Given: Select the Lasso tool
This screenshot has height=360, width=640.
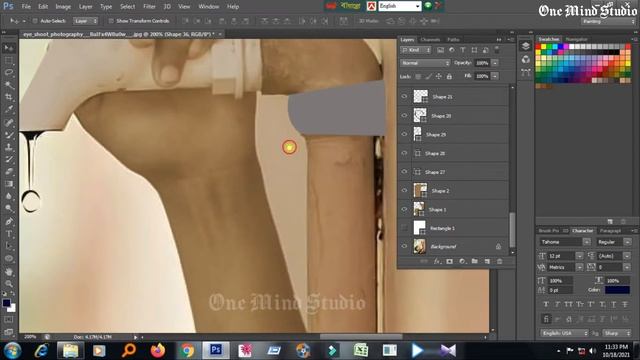Looking at the screenshot, I should tap(9, 73).
